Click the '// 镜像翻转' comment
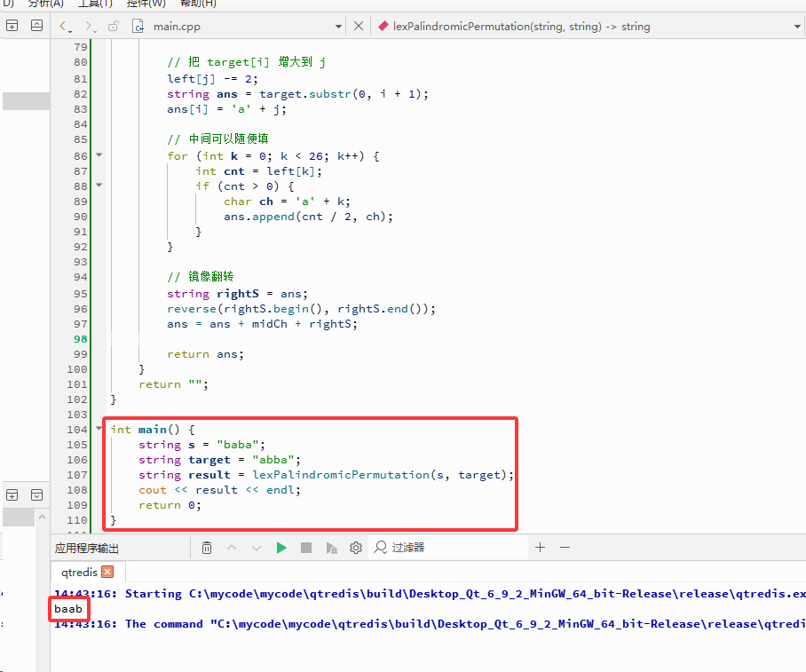 coord(201,277)
